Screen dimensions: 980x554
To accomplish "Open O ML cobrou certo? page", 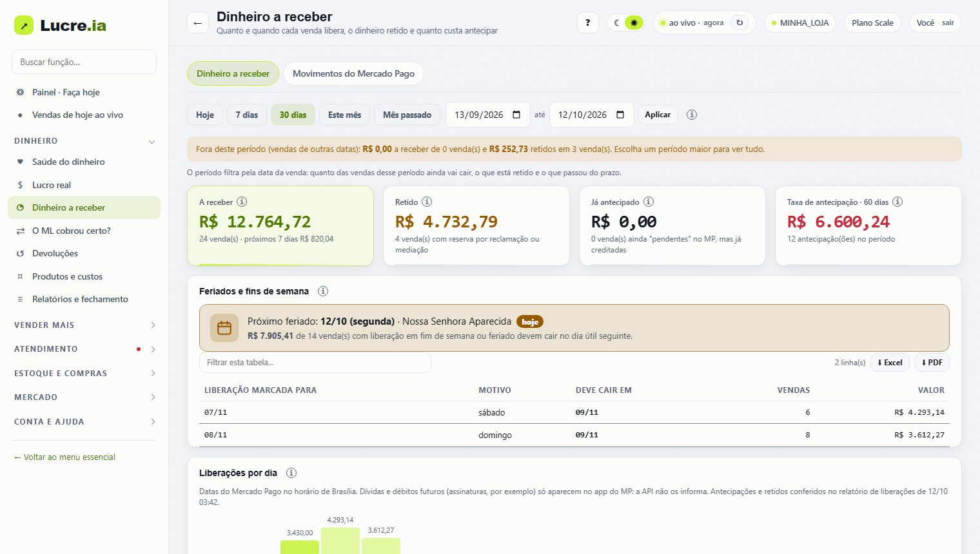I will click(84, 231).
